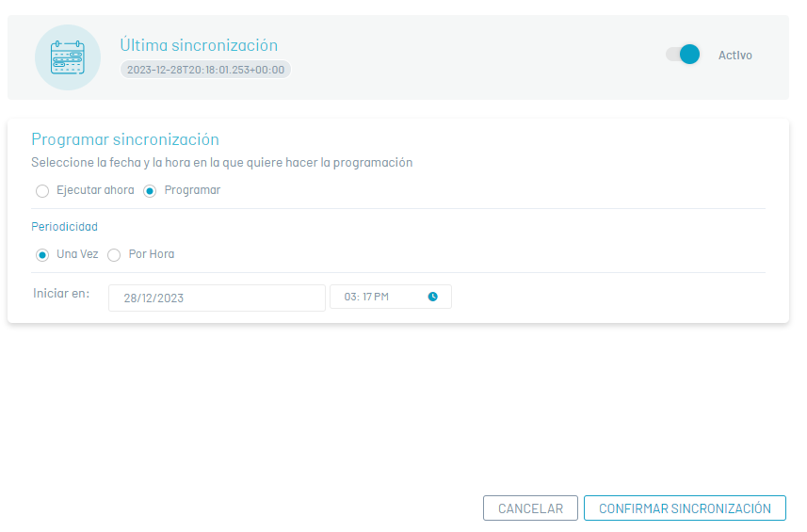This screenshot has width=807, height=532.
Task: Click the start time field 03:17 PM
Action: click(391, 297)
